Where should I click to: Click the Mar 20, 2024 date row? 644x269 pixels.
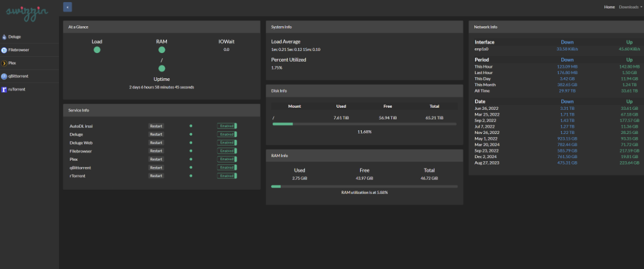(557, 144)
